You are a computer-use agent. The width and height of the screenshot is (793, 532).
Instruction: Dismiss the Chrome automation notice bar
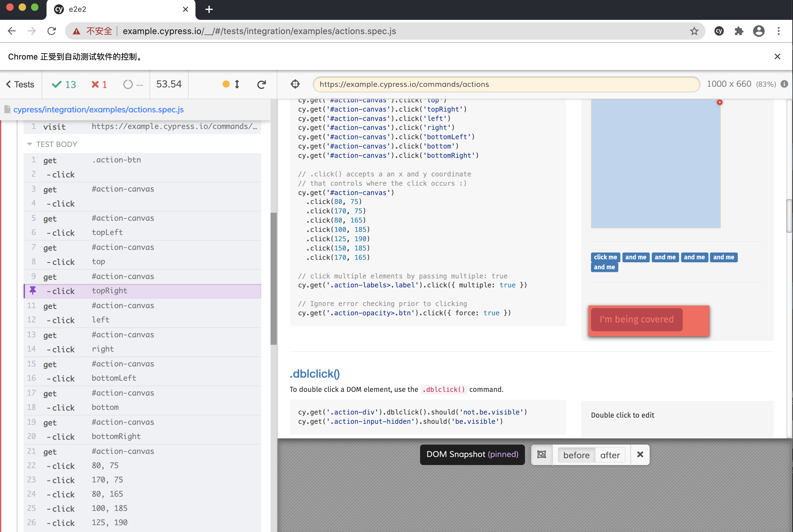777,57
